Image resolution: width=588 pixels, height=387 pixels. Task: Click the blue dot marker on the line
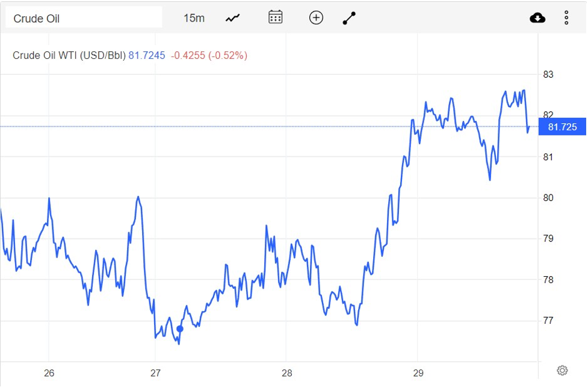pyautogui.click(x=180, y=329)
